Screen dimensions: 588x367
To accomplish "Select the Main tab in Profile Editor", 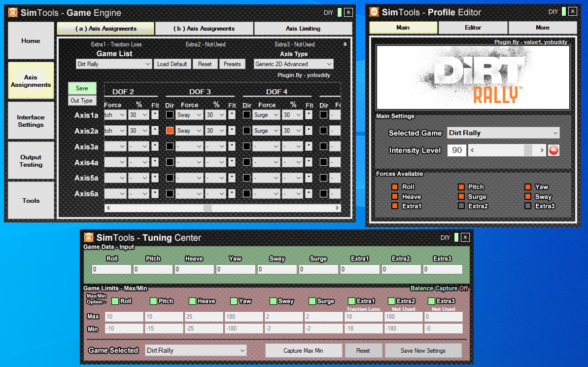I will [x=403, y=28].
